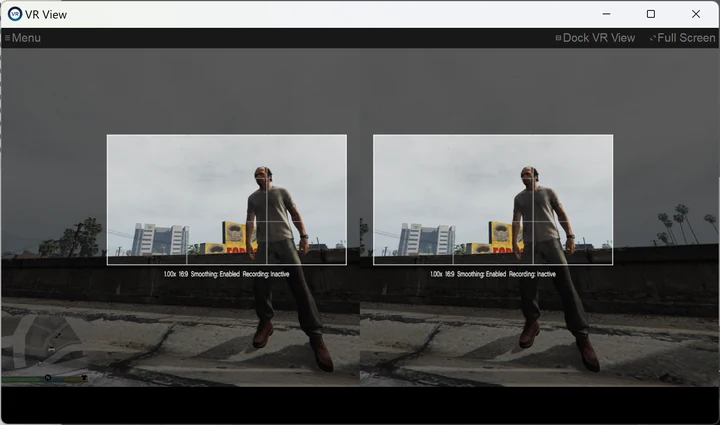
Task: Minimize the VR View window
Action: 606,14
